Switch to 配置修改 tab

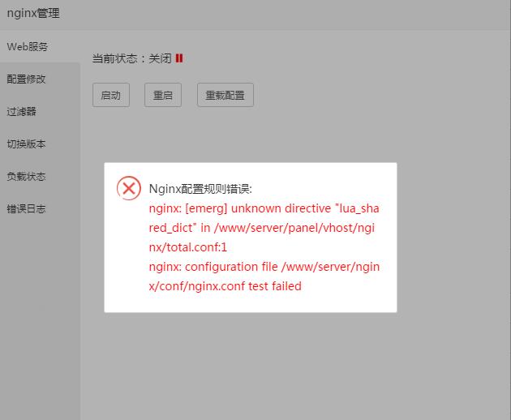40,79
